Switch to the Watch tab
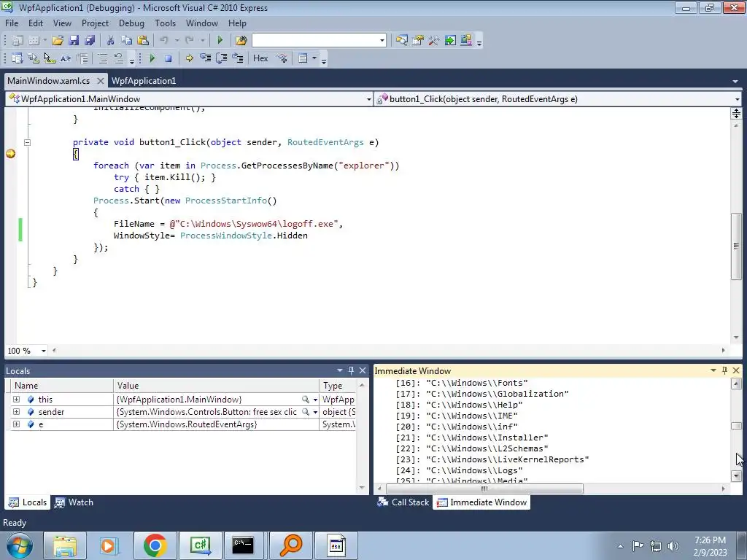747x560 pixels. click(74, 502)
